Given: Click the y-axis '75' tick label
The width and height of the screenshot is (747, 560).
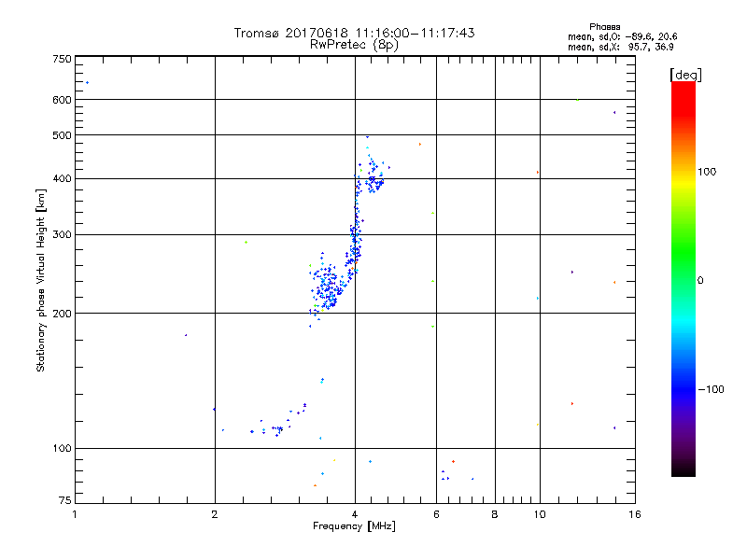Looking at the screenshot, I should 65,500.
